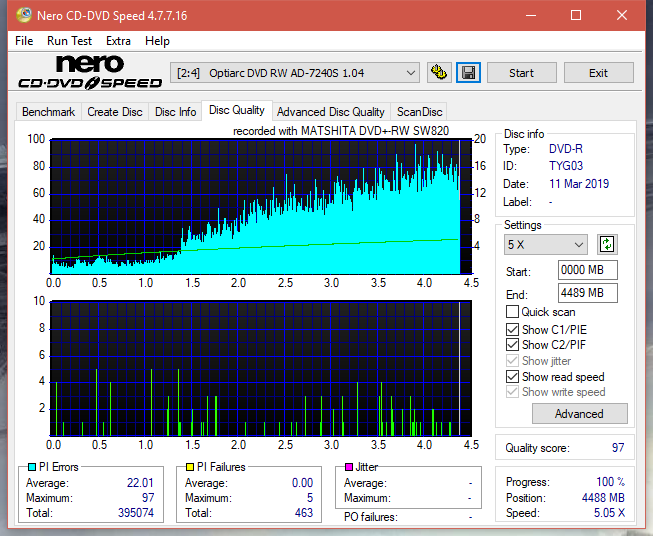Toggle the Quick scan checkbox

click(x=512, y=312)
